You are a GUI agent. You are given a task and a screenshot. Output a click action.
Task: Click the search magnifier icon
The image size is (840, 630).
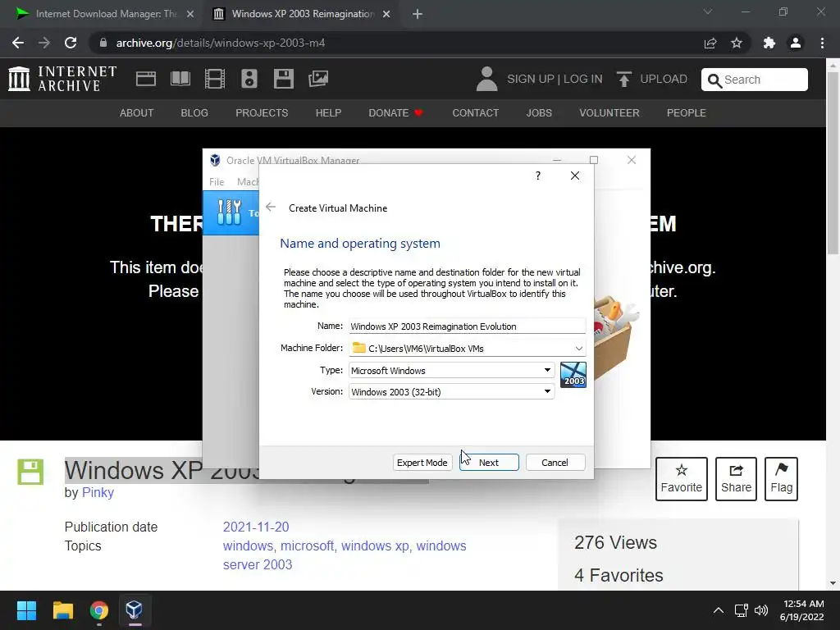coord(714,80)
